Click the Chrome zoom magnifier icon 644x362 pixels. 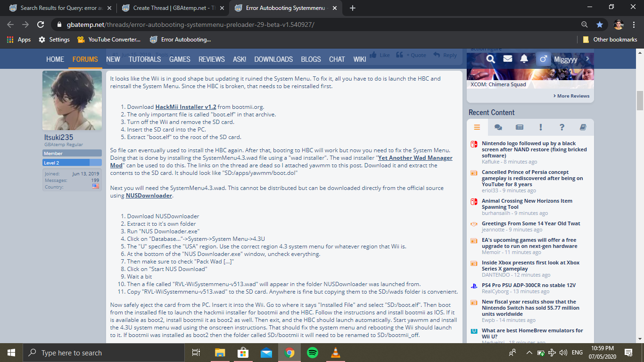coord(585,25)
